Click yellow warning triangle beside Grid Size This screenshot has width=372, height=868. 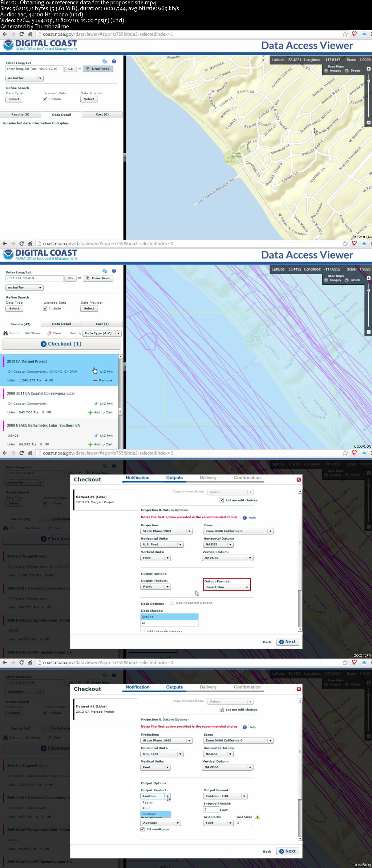258,817
